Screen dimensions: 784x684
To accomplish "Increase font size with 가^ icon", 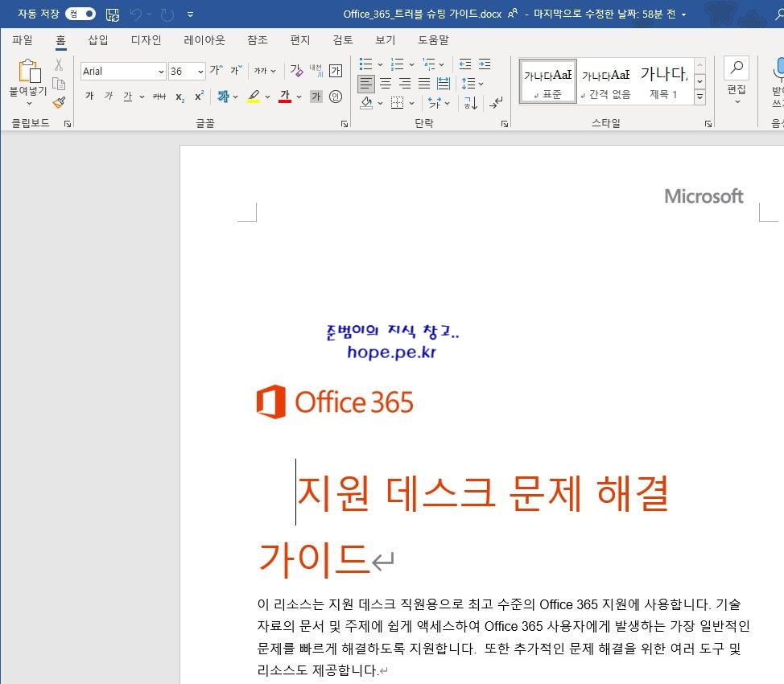I will pyautogui.click(x=216, y=71).
